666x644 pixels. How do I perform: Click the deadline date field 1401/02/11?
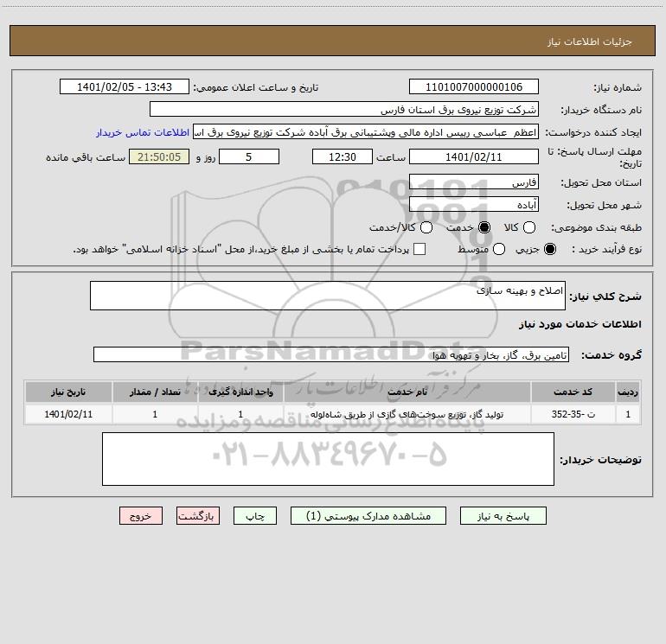tap(474, 156)
